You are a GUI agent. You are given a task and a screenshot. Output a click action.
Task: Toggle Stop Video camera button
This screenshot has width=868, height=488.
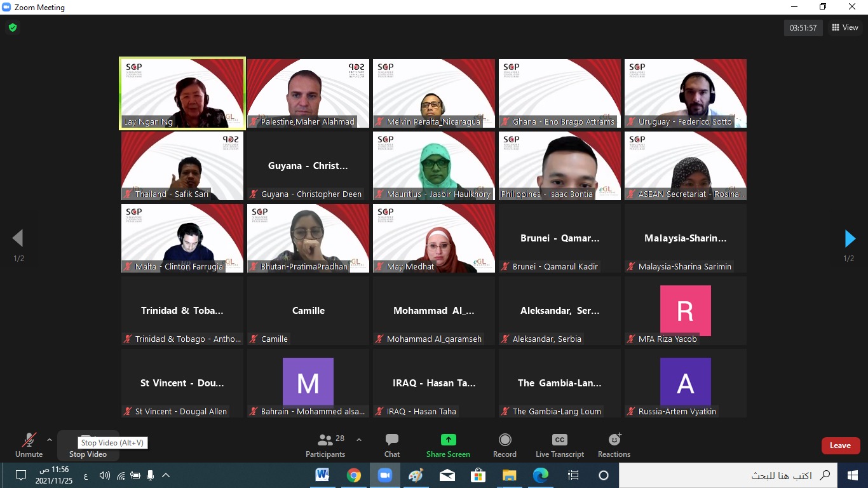pos(88,445)
